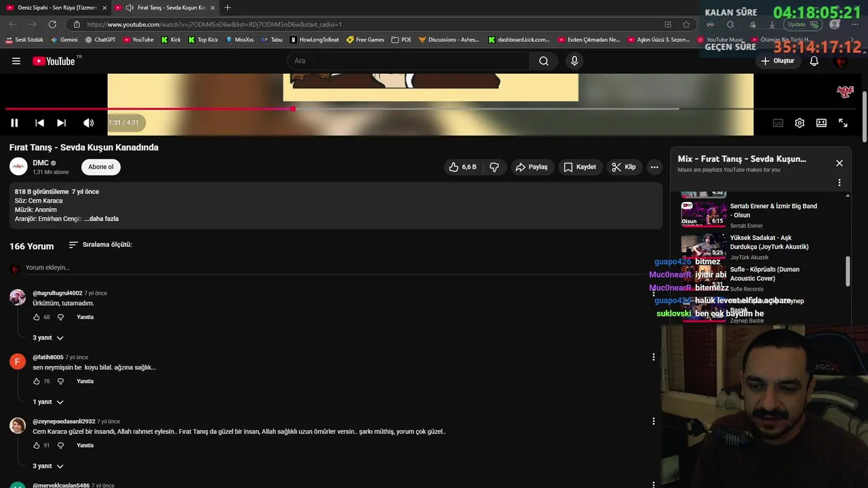Expand 3 yanıt under zeynepsedasanli2932's comment
Screen dimensions: 868x488
48,466
